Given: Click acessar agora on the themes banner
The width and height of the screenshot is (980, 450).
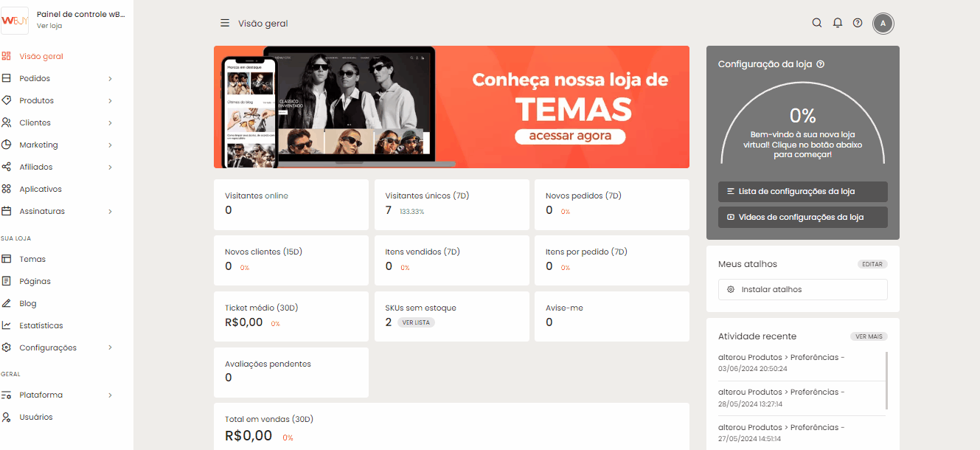Looking at the screenshot, I should pos(570,136).
